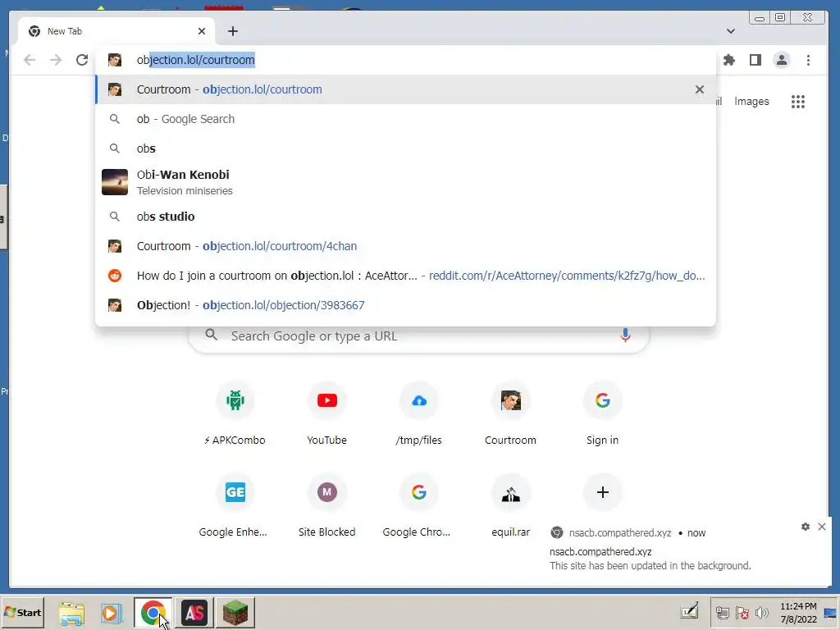Screen dimensions: 840x630
Task: Select the Obi-Wan Kenobi suggestion
Action: (405, 182)
